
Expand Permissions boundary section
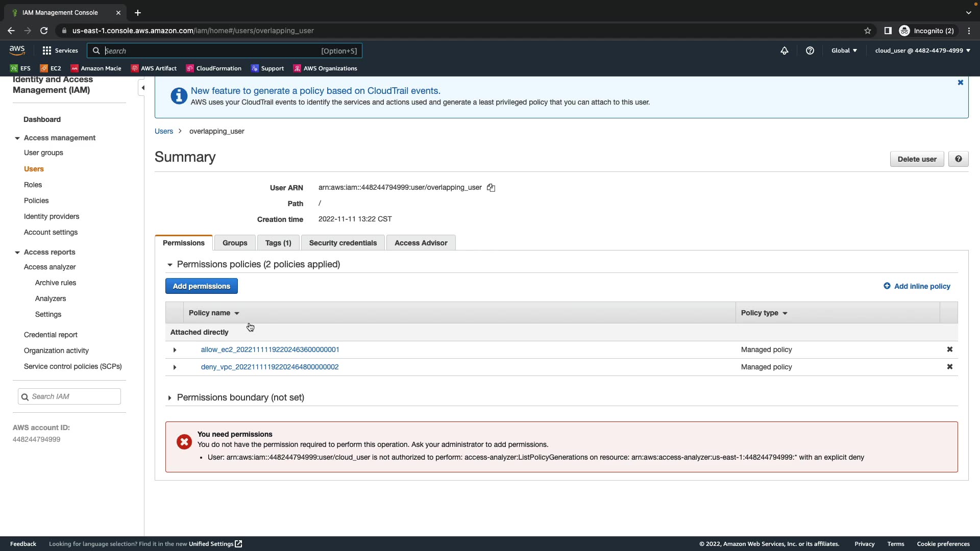pyautogui.click(x=170, y=398)
